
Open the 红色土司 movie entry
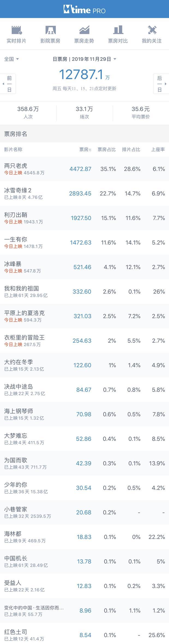coord(84,635)
